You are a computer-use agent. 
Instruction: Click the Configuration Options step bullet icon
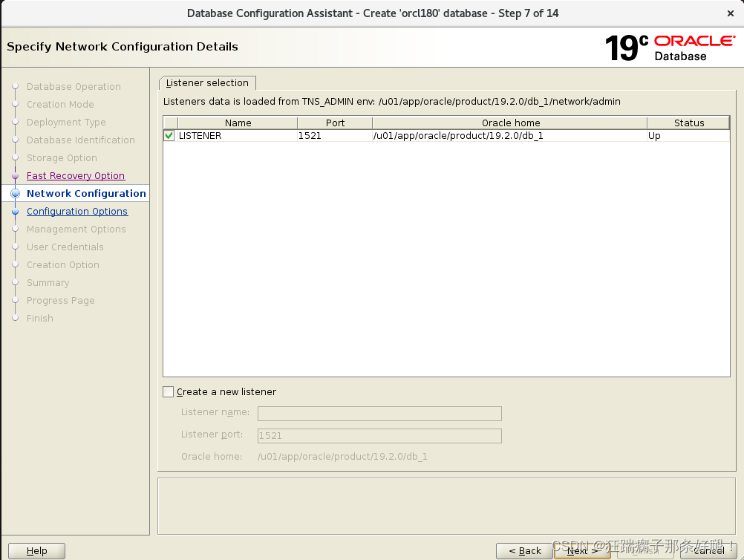[x=15, y=212]
